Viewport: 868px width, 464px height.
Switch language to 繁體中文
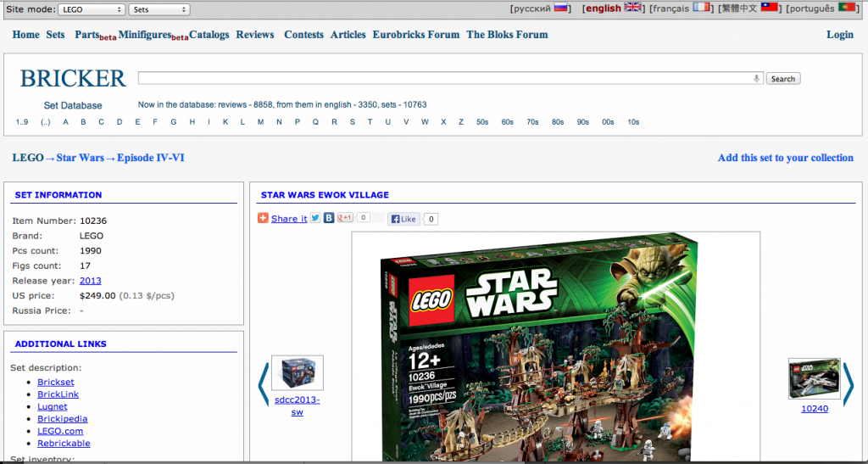pos(739,8)
